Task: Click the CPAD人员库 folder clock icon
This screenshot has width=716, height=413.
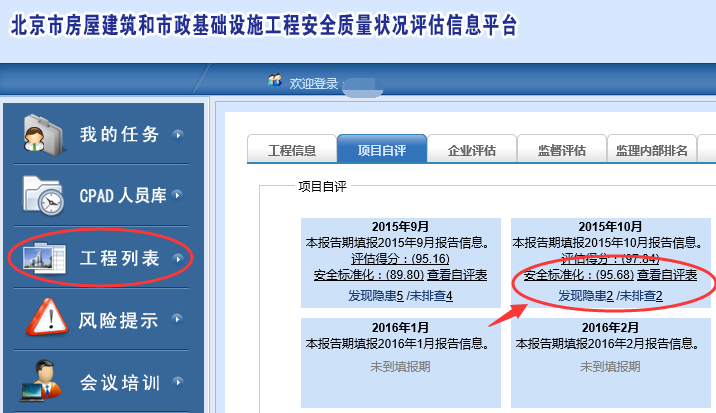Action: [42, 196]
